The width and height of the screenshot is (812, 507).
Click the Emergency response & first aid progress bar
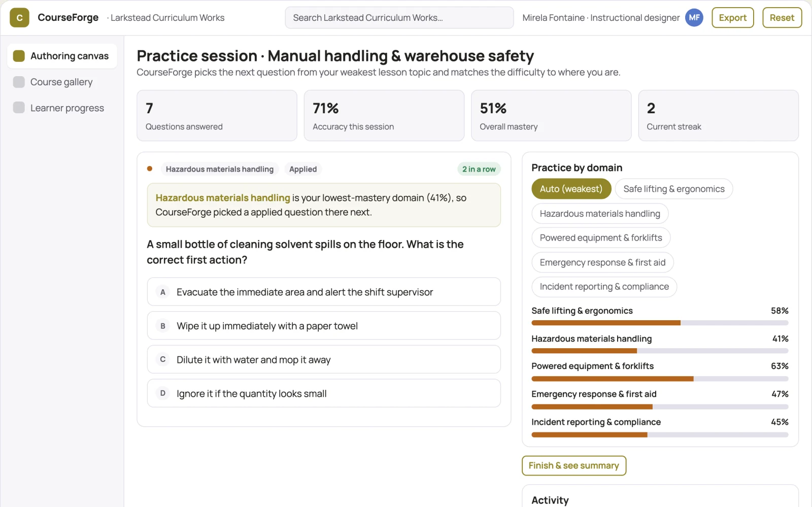pyautogui.click(x=660, y=407)
